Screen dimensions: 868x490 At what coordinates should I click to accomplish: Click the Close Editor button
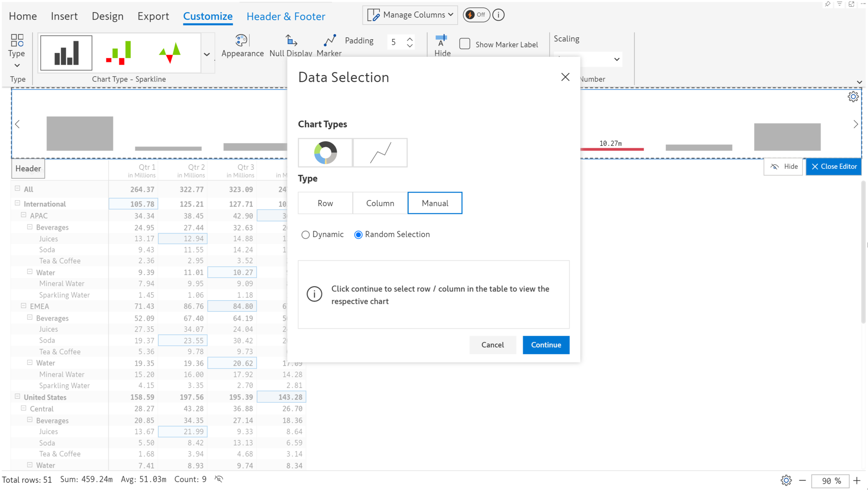pyautogui.click(x=834, y=166)
